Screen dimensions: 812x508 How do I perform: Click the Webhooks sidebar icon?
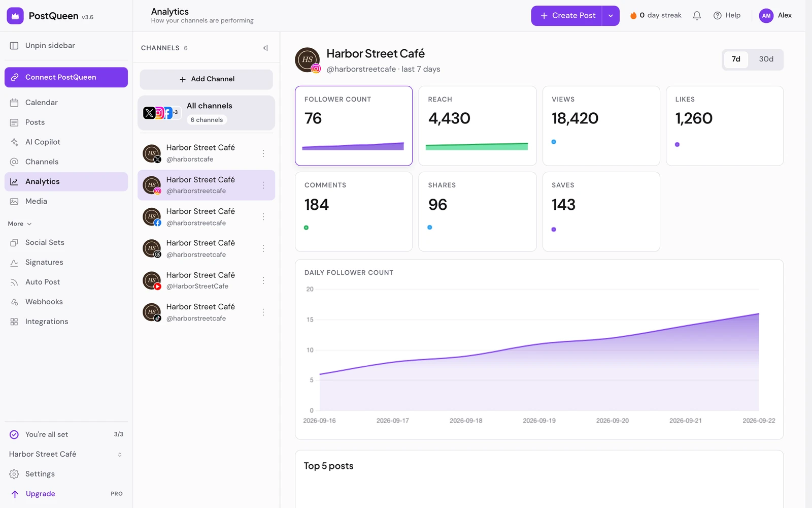[x=14, y=302]
